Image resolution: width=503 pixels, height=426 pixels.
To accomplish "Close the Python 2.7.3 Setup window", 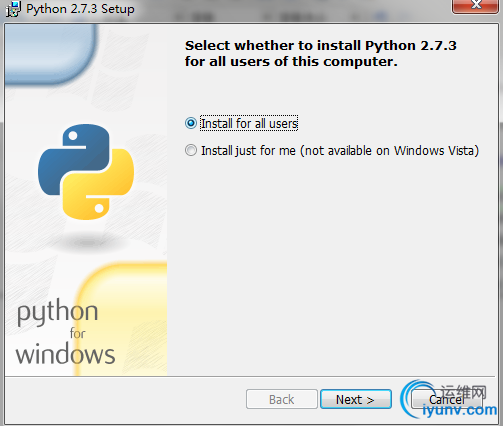I will [476, 5].
